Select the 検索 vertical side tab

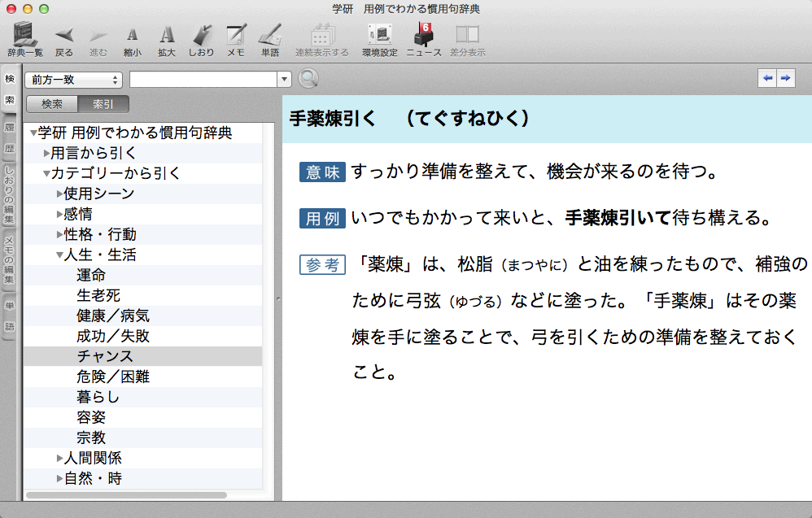9,89
